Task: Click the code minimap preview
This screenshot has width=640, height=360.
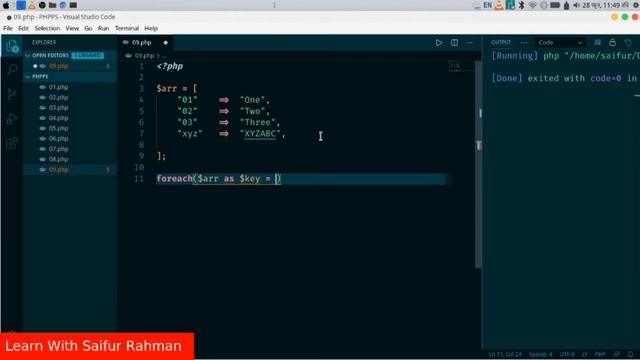Action: coord(460,66)
